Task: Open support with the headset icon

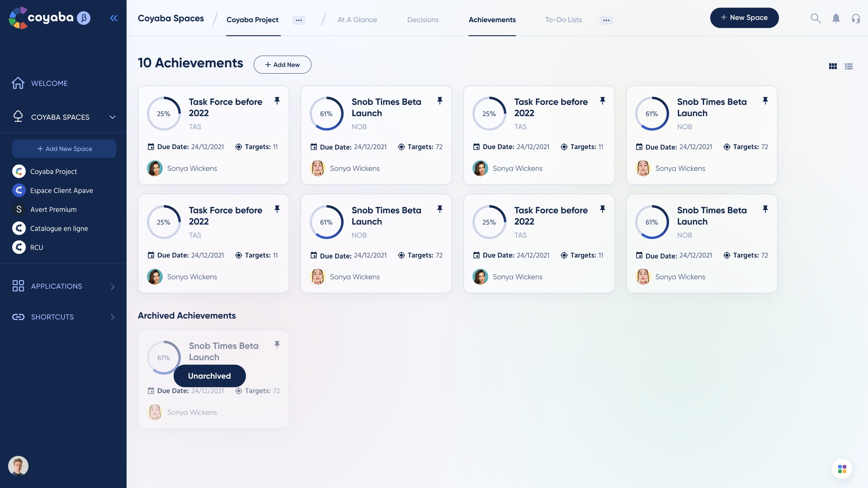Action: [856, 18]
